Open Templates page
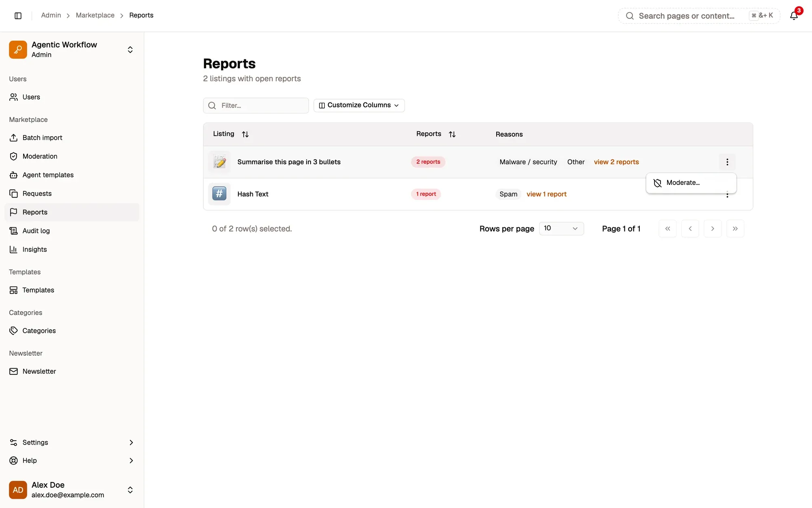The height and width of the screenshot is (508, 812). (x=72, y=290)
